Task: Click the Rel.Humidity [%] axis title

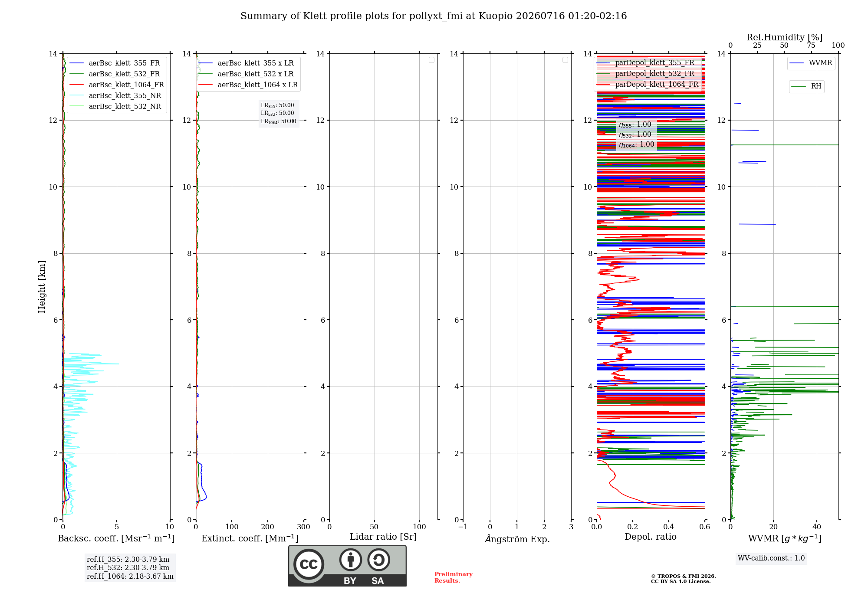Action: [x=784, y=37]
